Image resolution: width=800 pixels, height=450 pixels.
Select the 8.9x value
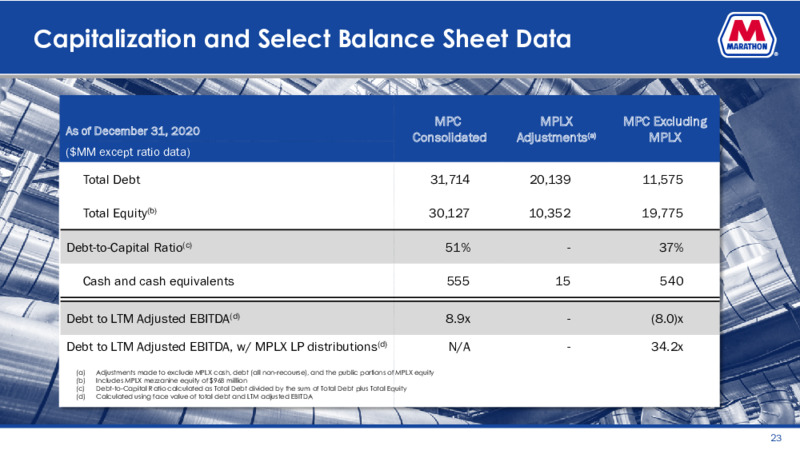[458, 319]
